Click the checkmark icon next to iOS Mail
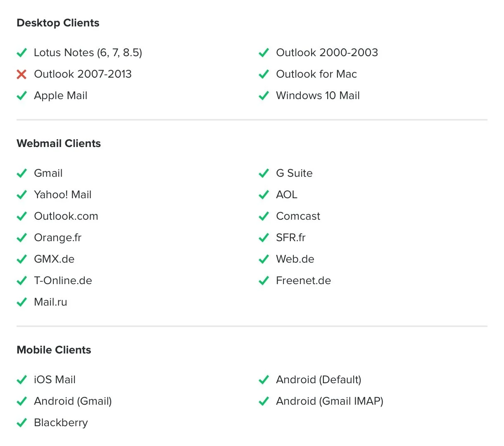 coord(21,380)
